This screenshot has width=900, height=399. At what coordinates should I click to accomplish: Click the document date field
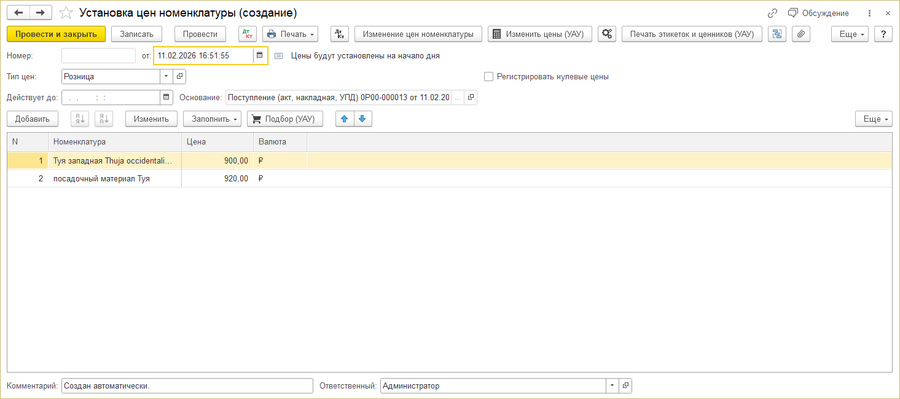pos(203,56)
